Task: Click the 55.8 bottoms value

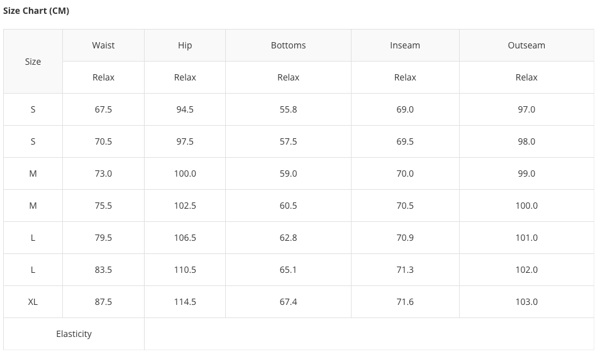Action: [x=288, y=109]
